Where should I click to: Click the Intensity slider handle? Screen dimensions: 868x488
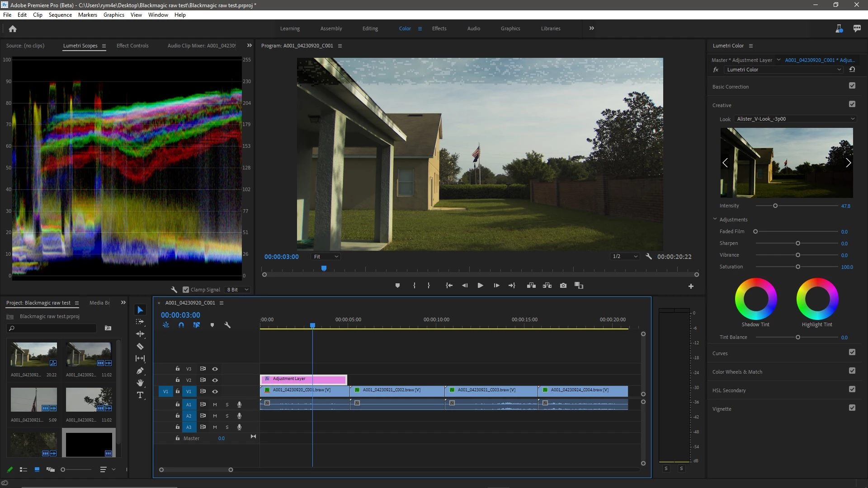(775, 206)
